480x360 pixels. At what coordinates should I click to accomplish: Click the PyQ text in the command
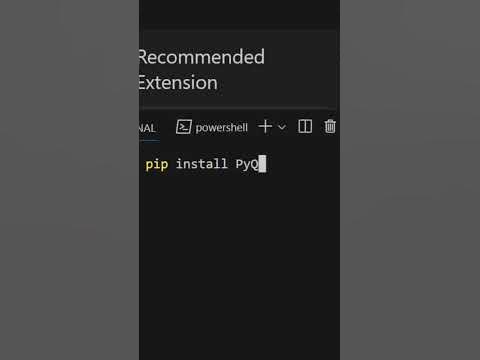tap(247, 164)
